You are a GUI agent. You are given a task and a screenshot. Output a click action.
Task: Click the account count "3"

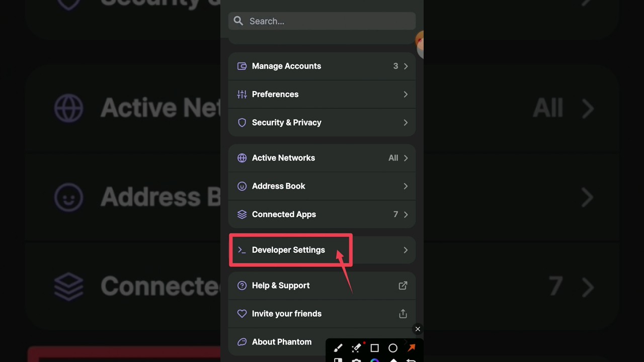click(395, 66)
